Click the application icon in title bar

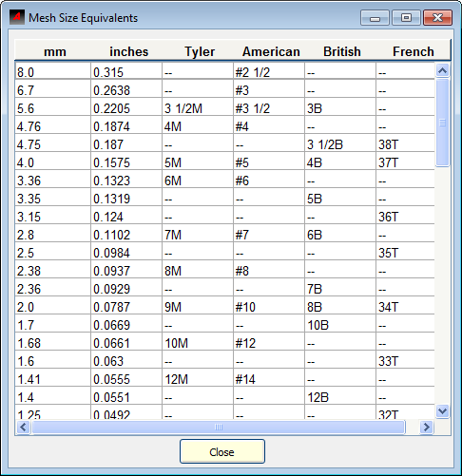(x=17, y=17)
